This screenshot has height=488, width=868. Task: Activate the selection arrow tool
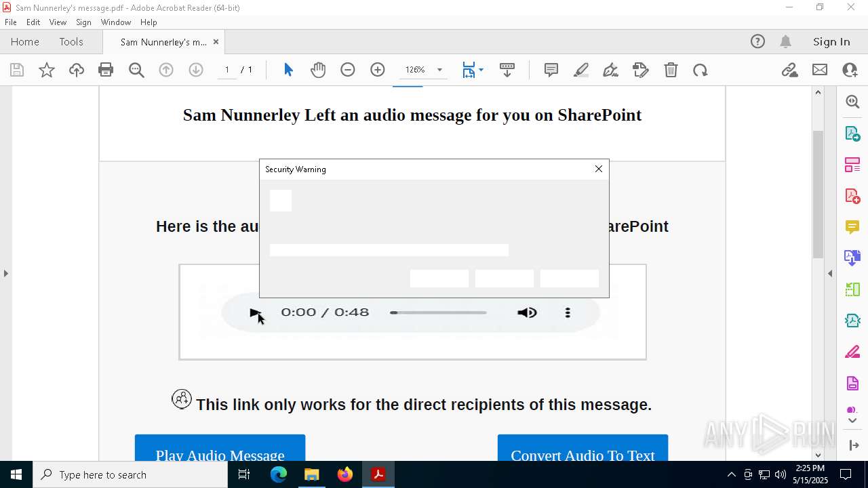coord(288,70)
